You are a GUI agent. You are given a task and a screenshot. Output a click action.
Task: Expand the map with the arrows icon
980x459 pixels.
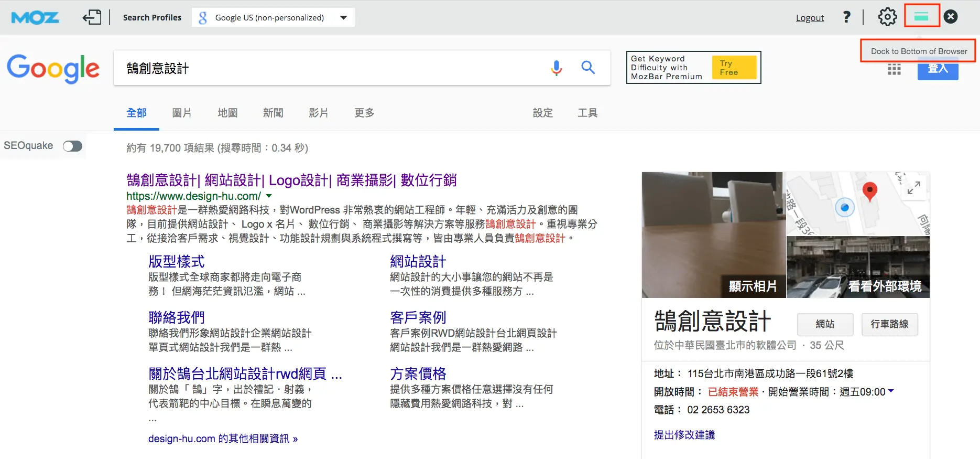pos(914,188)
